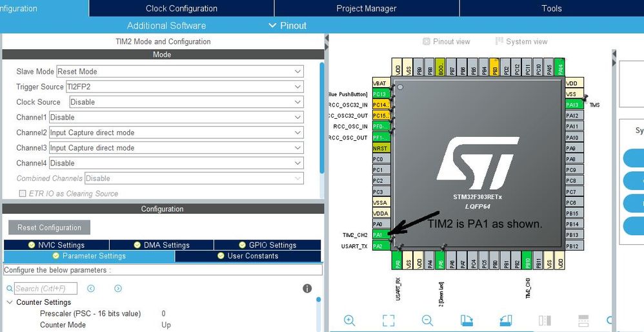Open User Constants tab
Viewport: 644px width, 332px height.
coord(248,256)
